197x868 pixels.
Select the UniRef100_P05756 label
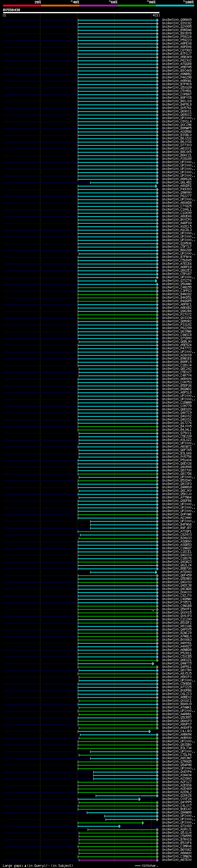point(177,457)
